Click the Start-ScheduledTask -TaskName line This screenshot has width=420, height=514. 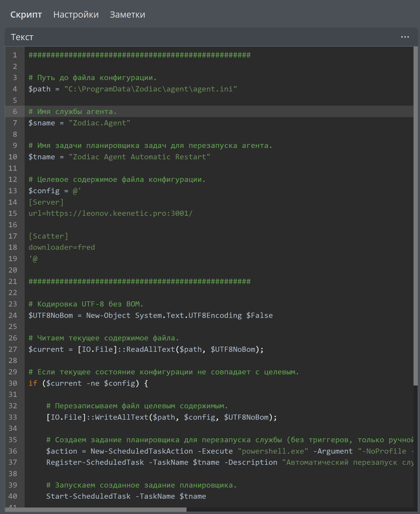pos(126,496)
